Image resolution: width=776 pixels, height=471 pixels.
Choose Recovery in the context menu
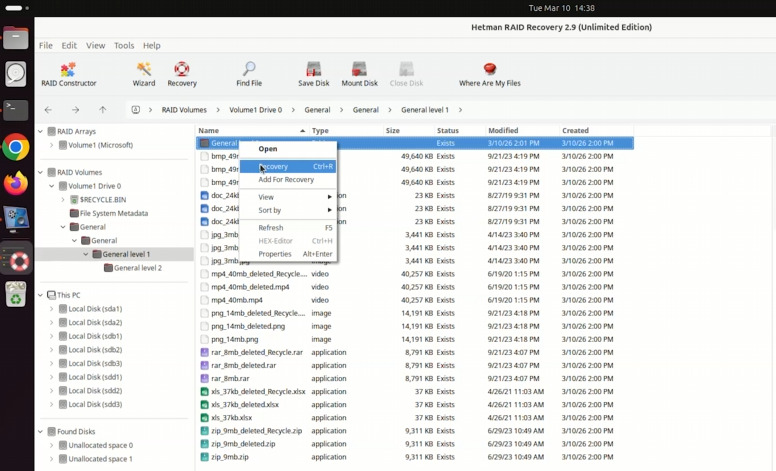point(288,167)
